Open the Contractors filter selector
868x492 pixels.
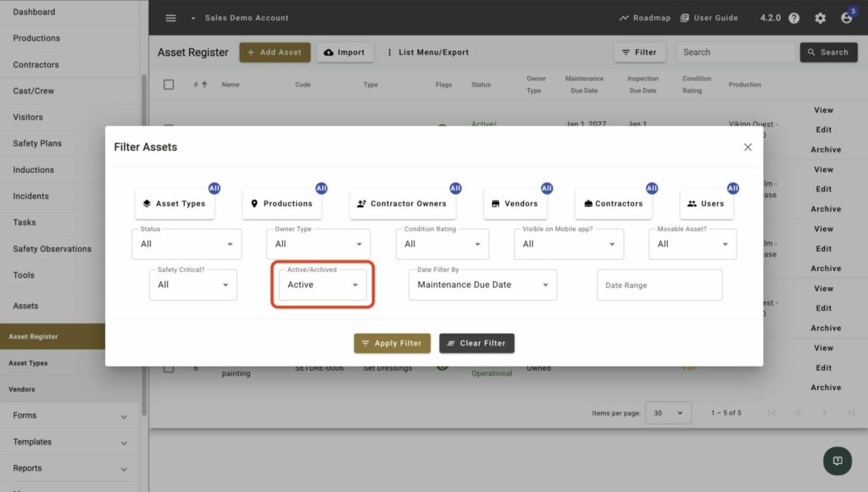(x=614, y=203)
